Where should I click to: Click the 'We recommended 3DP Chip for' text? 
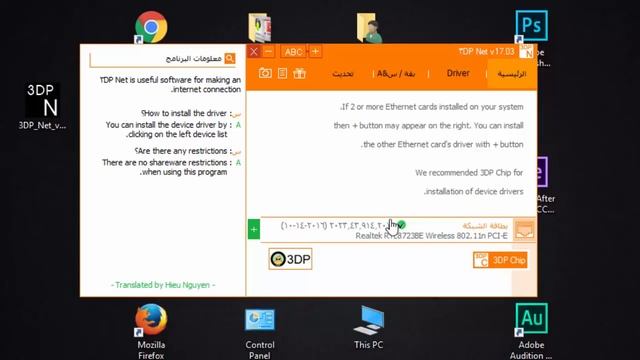pyautogui.click(x=469, y=173)
